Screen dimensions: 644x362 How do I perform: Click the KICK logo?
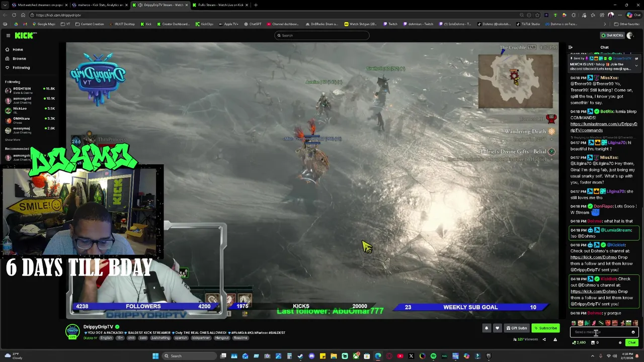tap(25, 35)
